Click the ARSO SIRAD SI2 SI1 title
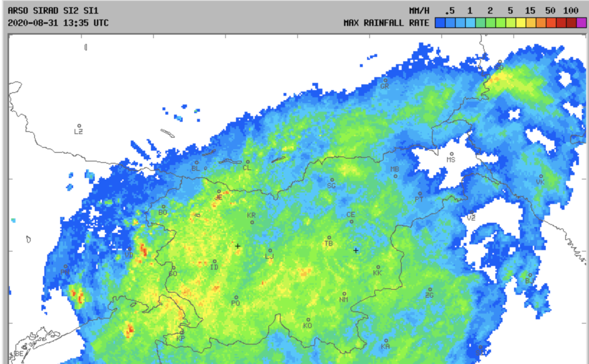The height and width of the screenshot is (364, 589). pyautogui.click(x=53, y=10)
